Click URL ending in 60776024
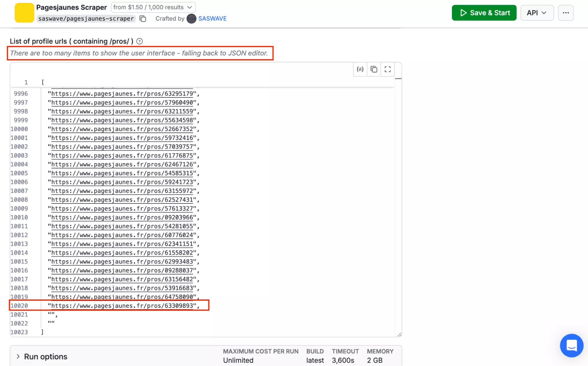588x366 pixels. 122,235
